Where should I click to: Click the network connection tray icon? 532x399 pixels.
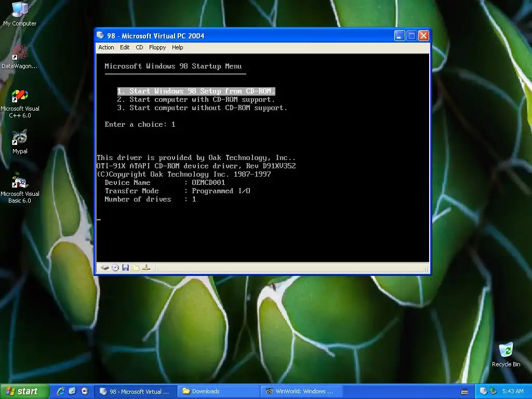click(x=494, y=391)
